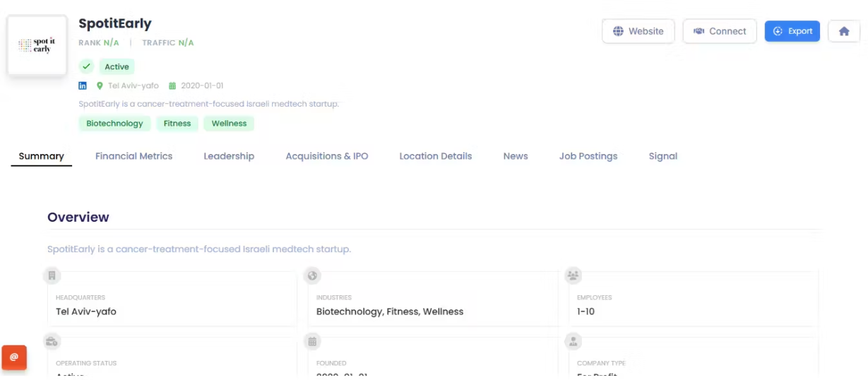Open the company Website button
Image resolution: width=868 pixels, height=380 pixels.
pos(638,31)
